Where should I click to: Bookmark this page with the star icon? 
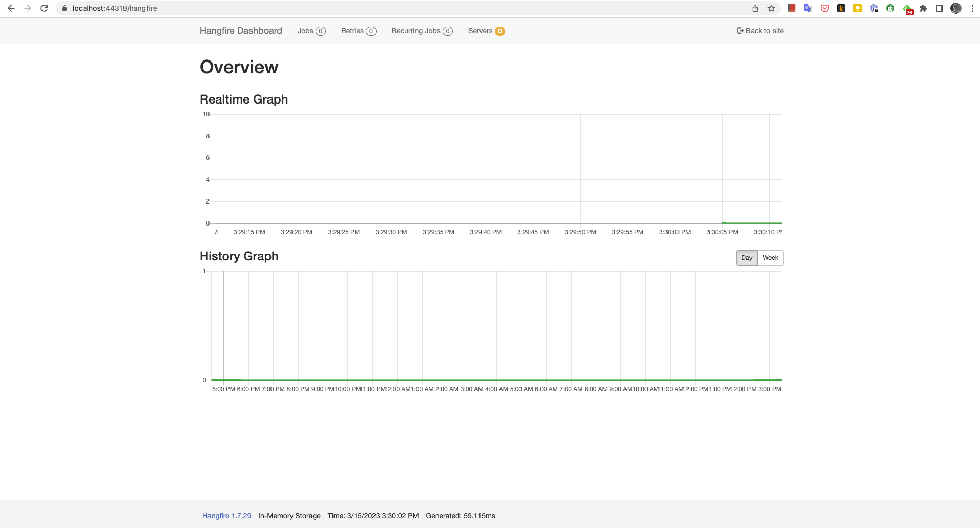tap(772, 8)
